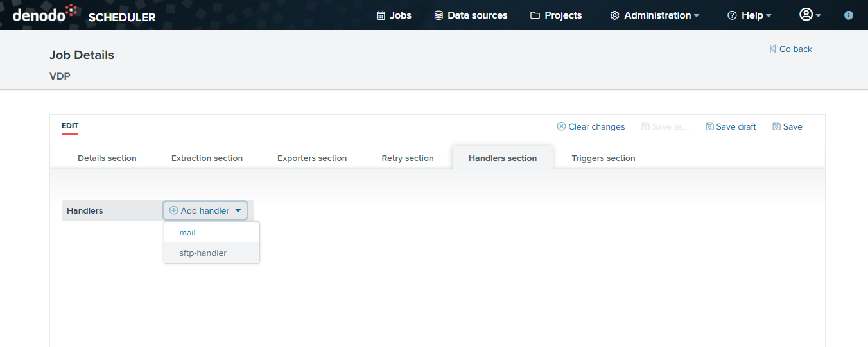Switch to Details section tab

tap(107, 158)
